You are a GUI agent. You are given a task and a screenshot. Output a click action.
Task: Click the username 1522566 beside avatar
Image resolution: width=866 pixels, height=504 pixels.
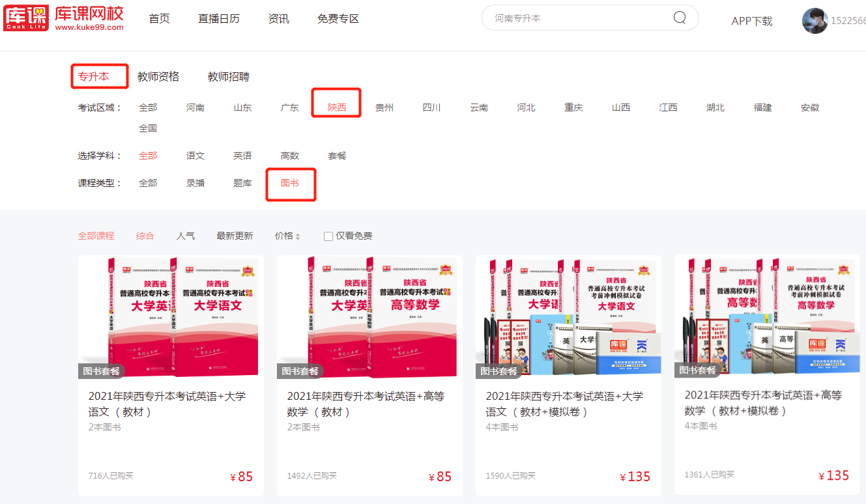tap(848, 21)
